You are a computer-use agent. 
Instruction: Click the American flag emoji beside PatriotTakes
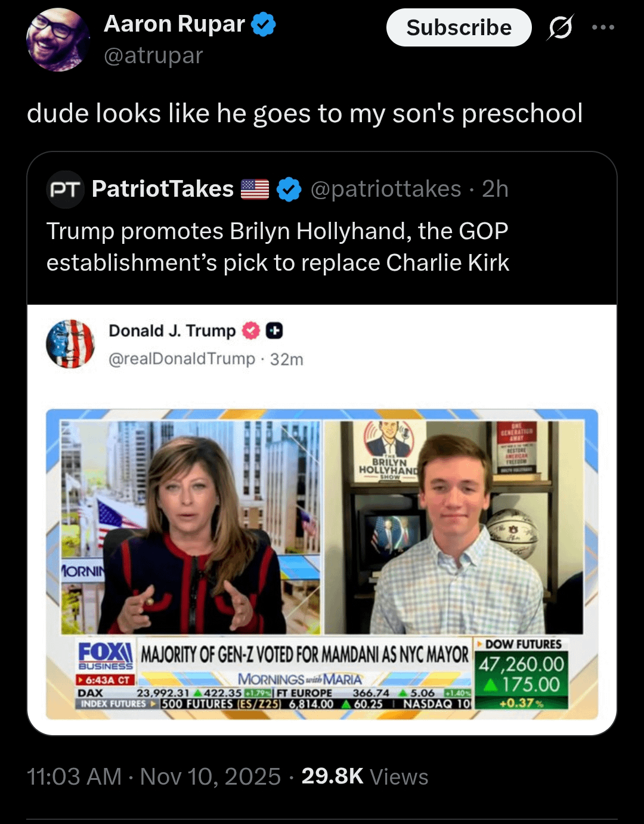click(255, 190)
